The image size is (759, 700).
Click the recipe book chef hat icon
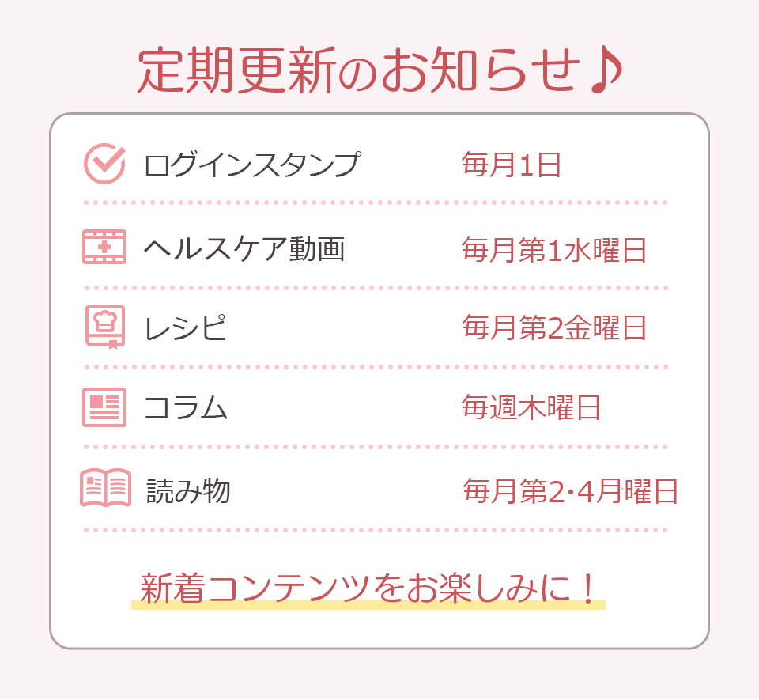coord(105,326)
